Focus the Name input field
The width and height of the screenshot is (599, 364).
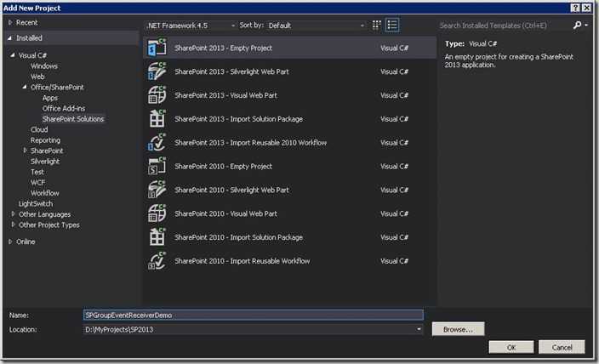(x=253, y=316)
